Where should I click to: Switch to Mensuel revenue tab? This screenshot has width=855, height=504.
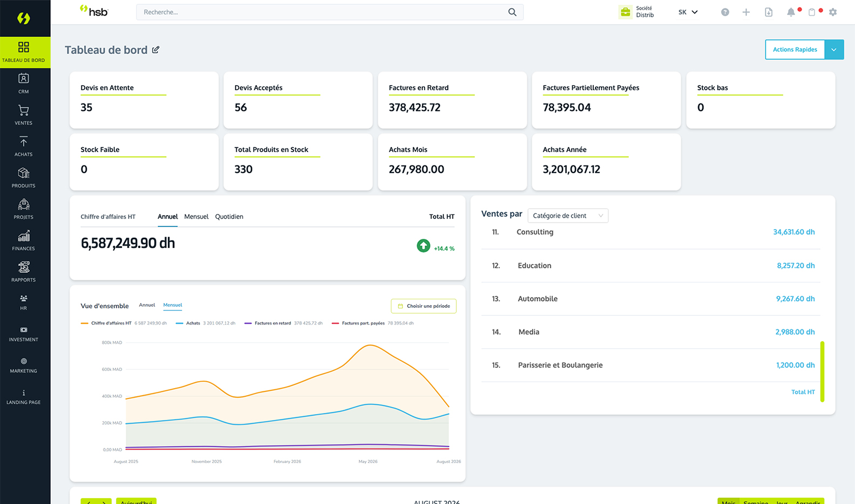(x=196, y=217)
